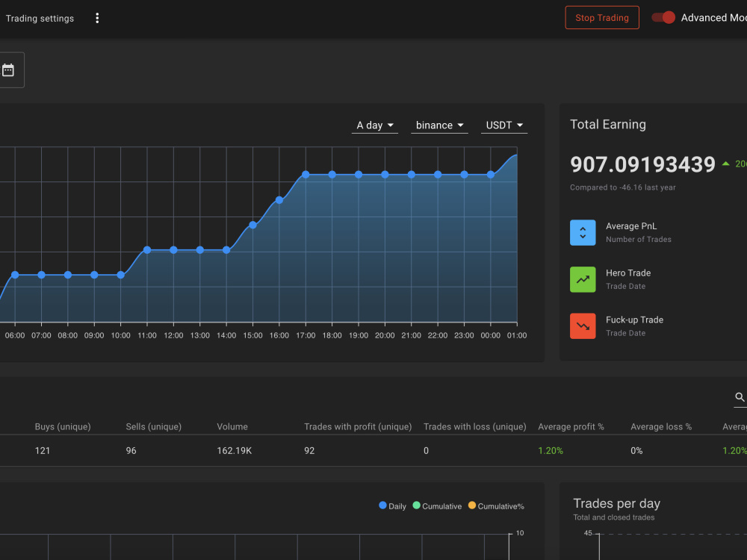The height and width of the screenshot is (560, 747).
Task: Click the blue Average PnL icon
Action: pyautogui.click(x=583, y=232)
